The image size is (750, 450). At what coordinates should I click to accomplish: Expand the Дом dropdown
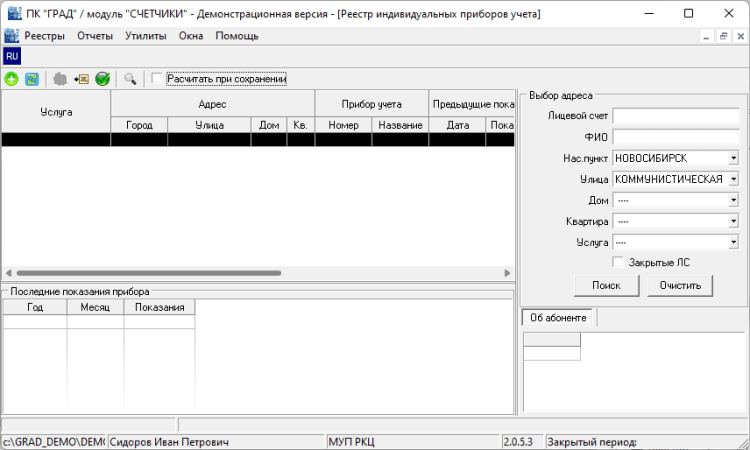[x=733, y=200]
